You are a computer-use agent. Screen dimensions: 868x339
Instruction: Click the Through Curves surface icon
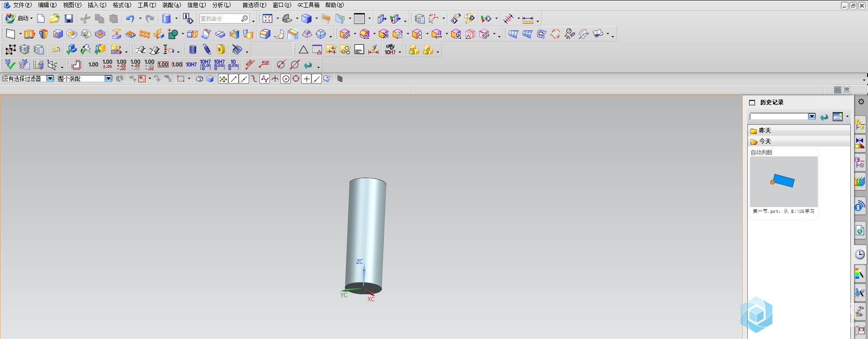[x=513, y=34]
